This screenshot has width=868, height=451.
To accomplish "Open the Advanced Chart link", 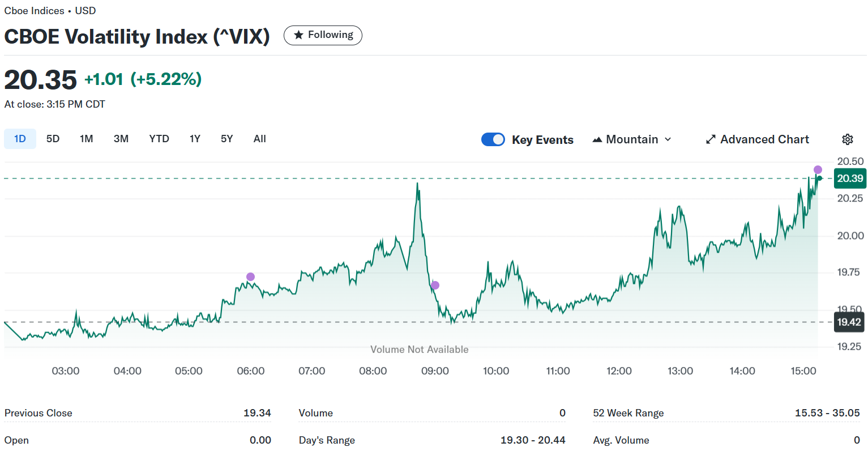I will [758, 139].
